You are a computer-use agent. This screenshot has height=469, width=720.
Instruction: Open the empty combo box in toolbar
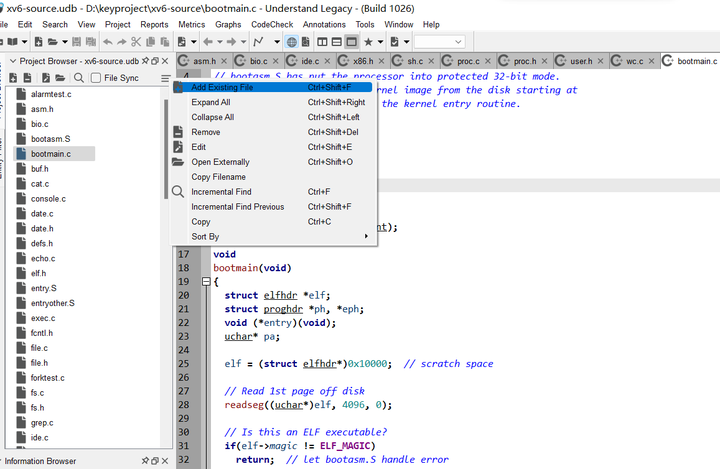pyautogui.click(x=440, y=42)
